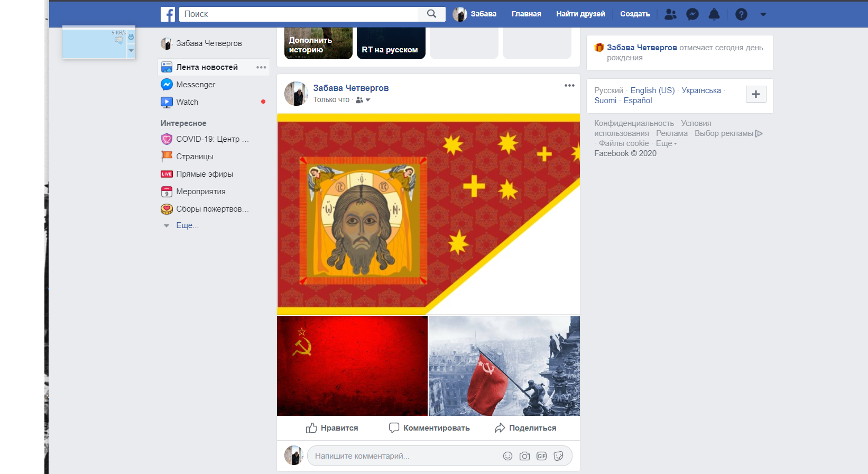
Task: Open the Soviet flag red photo
Action: [352, 366]
